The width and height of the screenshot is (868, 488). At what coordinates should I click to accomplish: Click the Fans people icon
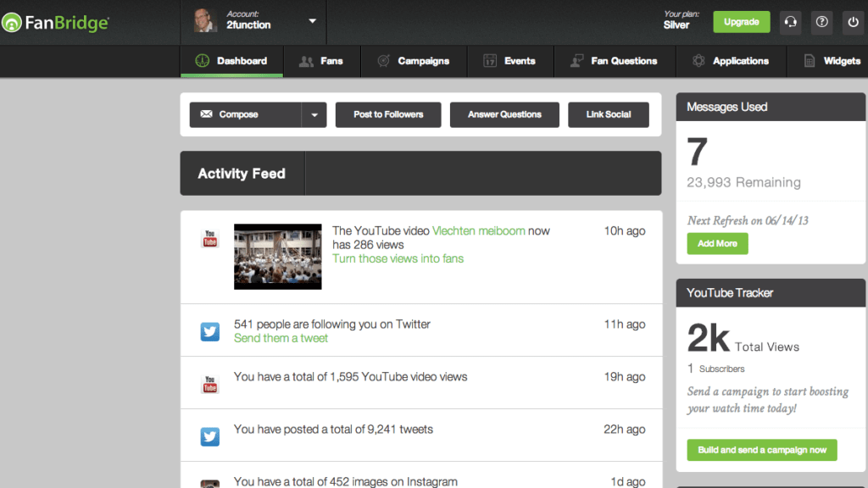306,61
